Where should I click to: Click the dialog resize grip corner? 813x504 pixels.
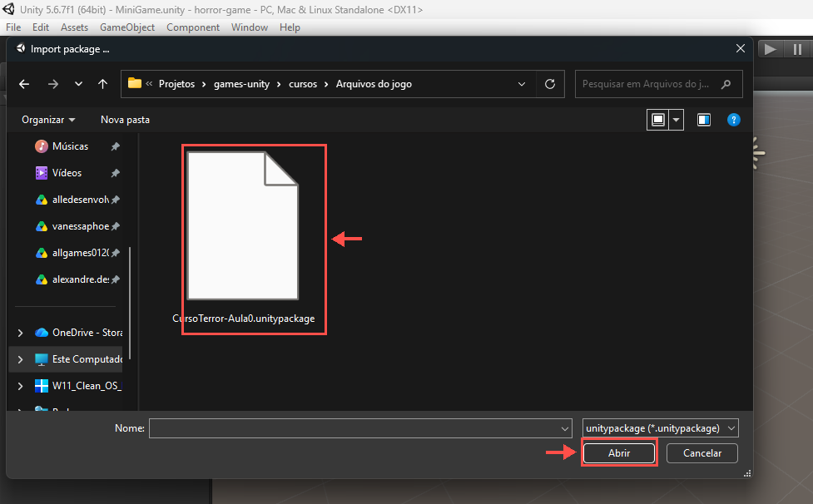[x=747, y=473]
